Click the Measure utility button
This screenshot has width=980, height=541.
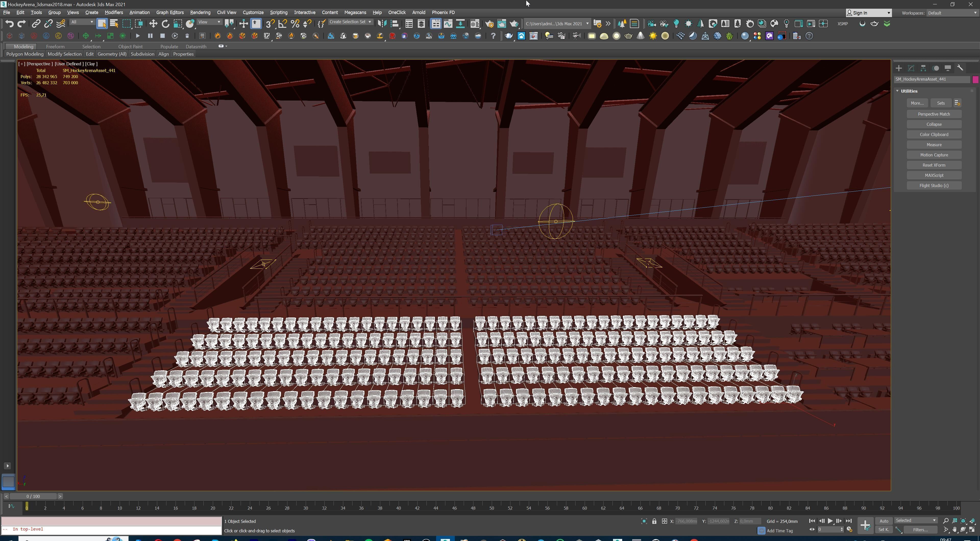click(x=934, y=145)
